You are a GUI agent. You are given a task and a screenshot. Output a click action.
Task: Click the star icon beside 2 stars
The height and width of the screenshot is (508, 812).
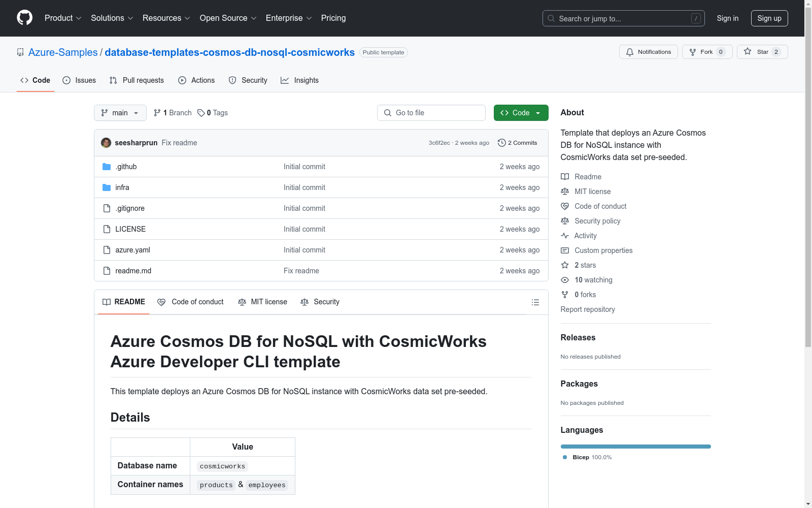(565, 265)
